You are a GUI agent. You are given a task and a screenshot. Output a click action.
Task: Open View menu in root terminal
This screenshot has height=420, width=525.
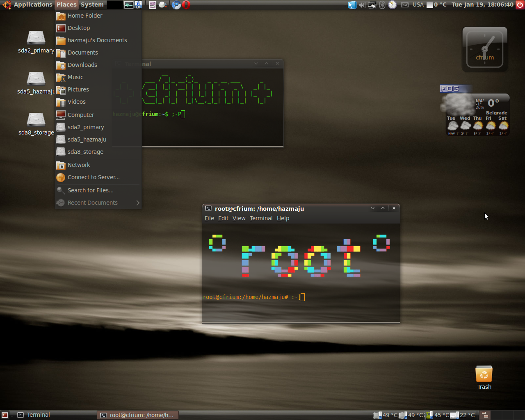239,218
